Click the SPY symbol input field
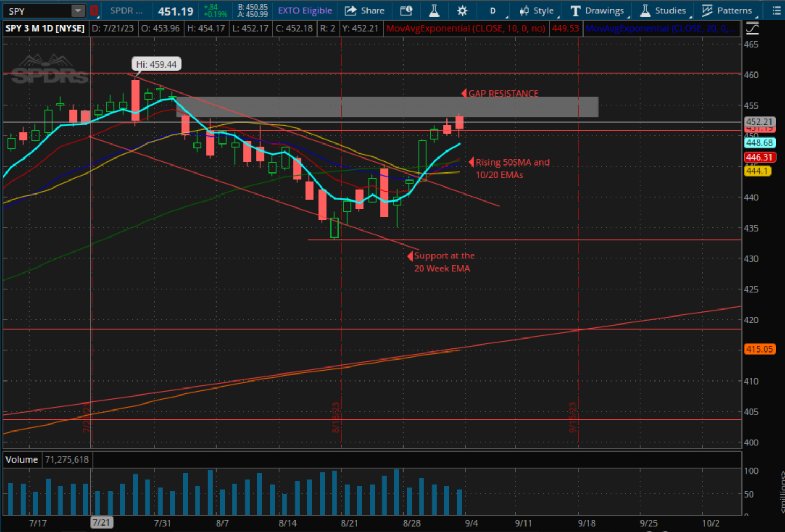 (x=38, y=11)
